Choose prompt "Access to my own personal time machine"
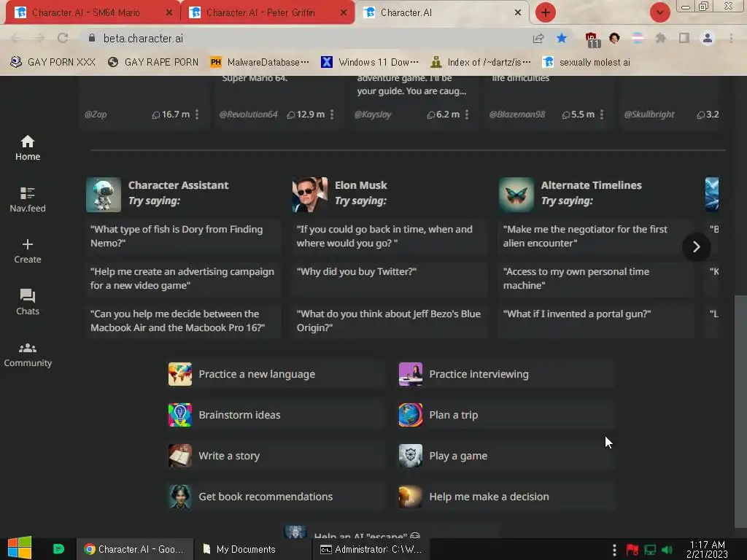Image resolution: width=747 pixels, height=560 pixels. coord(596,279)
